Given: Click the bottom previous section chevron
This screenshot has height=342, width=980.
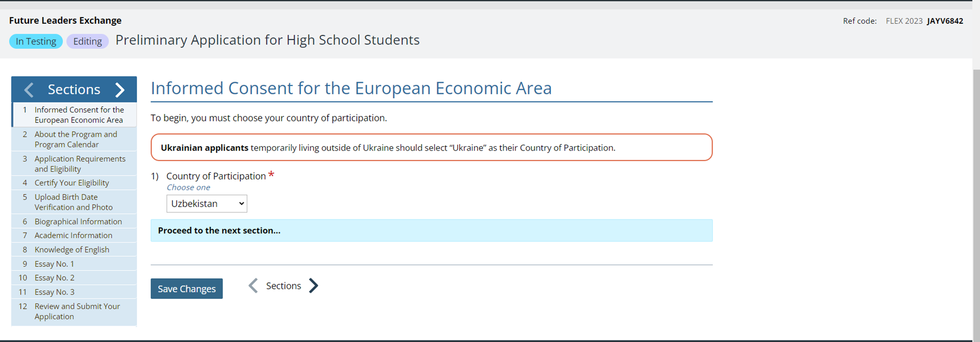Looking at the screenshot, I should (x=254, y=286).
